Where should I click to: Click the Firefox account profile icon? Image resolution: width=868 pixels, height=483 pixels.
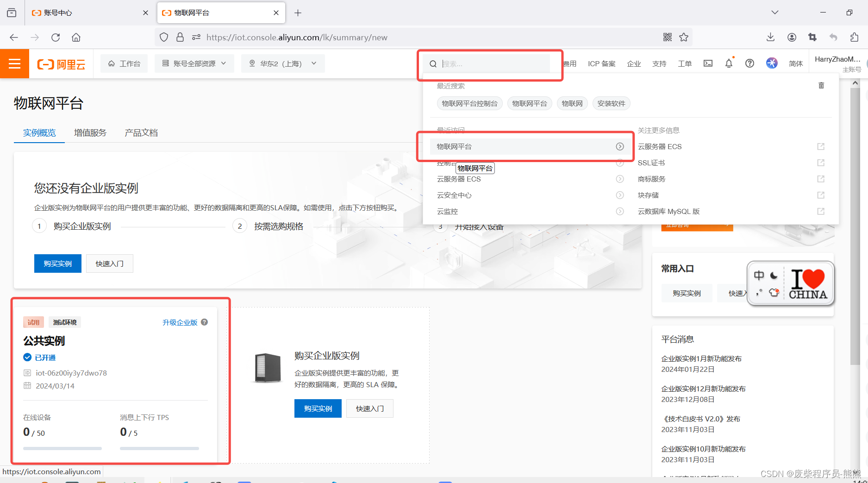[792, 37]
